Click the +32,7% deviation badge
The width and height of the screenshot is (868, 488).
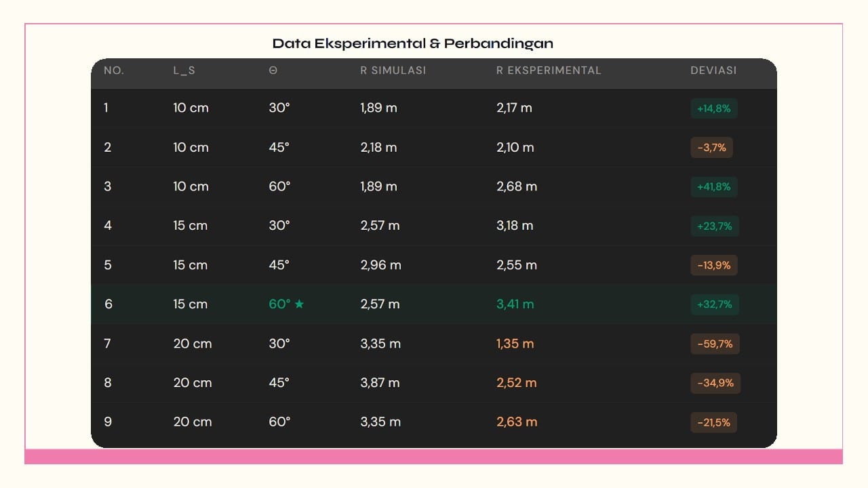(x=715, y=305)
